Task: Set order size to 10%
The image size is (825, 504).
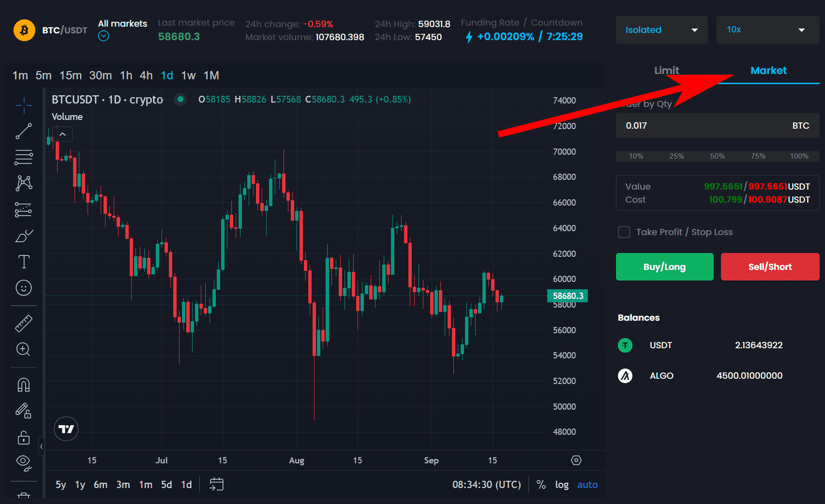Action: click(636, 156)
